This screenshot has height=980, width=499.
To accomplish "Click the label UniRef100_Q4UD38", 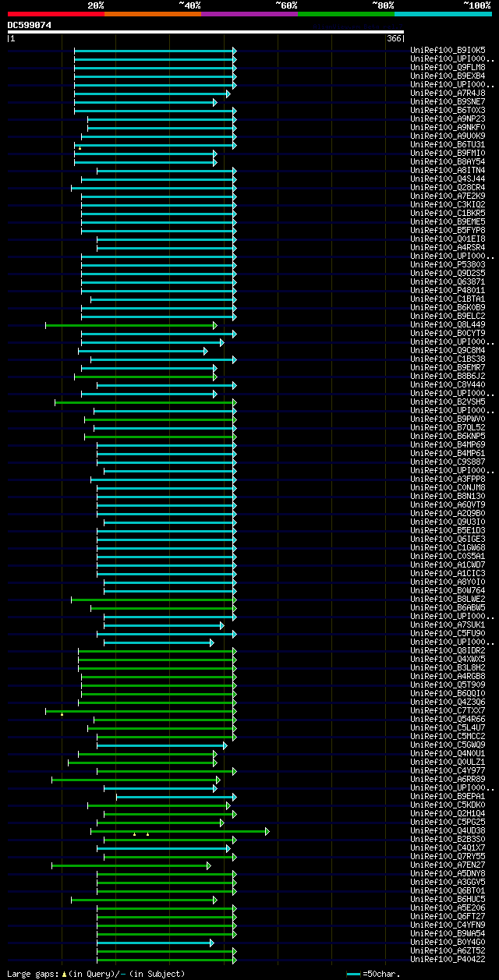I will tap(448, 830).
